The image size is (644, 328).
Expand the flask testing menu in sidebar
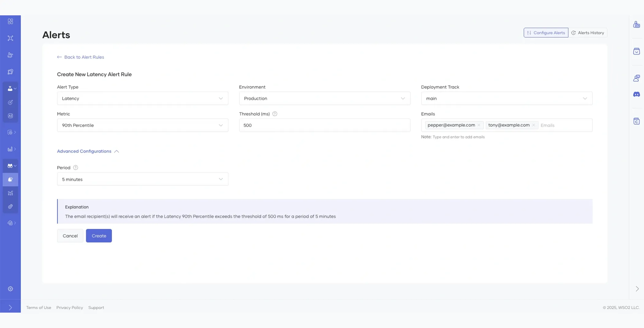11,89
